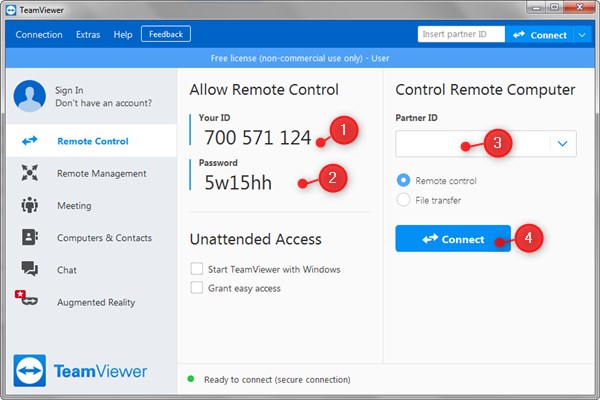Click the Remote Management icon
600x400 pixels.
point(29,173)
